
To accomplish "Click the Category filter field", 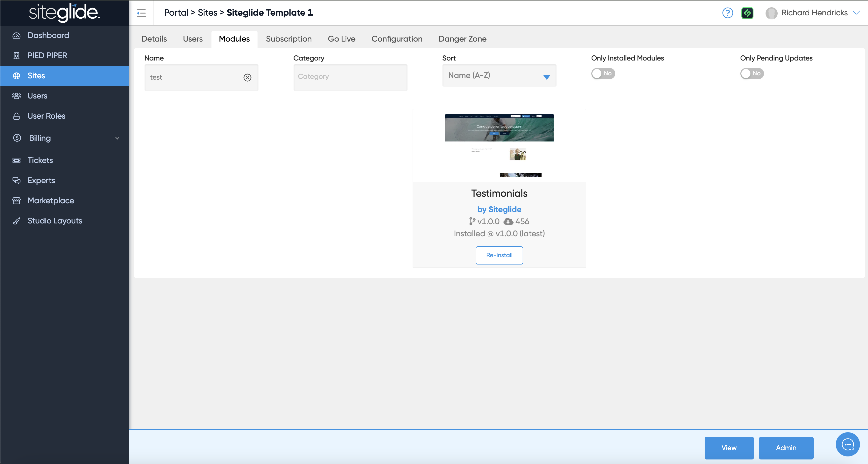I will [350, 77].
